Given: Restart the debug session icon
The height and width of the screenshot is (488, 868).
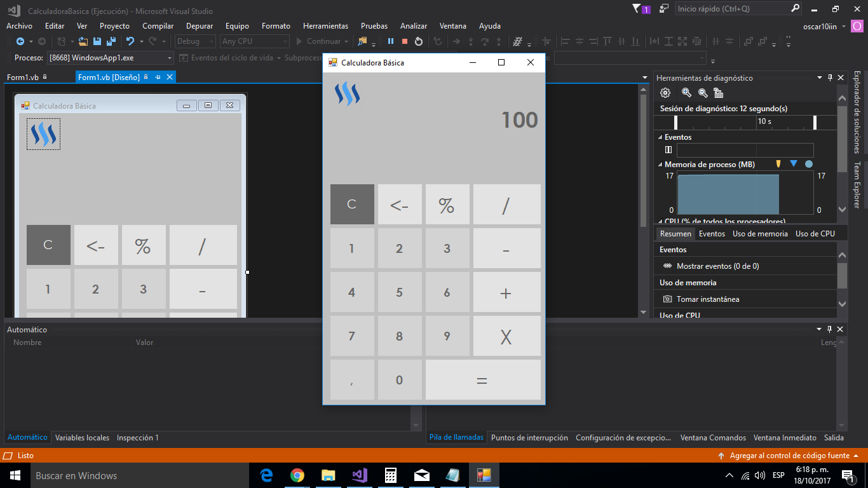Looking at the screenshot, I should [x=419, y=41].
